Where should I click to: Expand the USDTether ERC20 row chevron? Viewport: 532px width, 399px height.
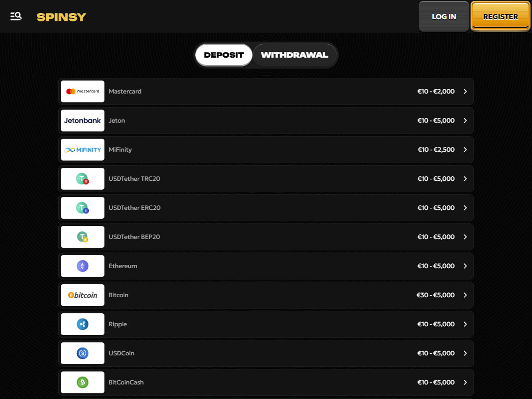tap(465, 208)
